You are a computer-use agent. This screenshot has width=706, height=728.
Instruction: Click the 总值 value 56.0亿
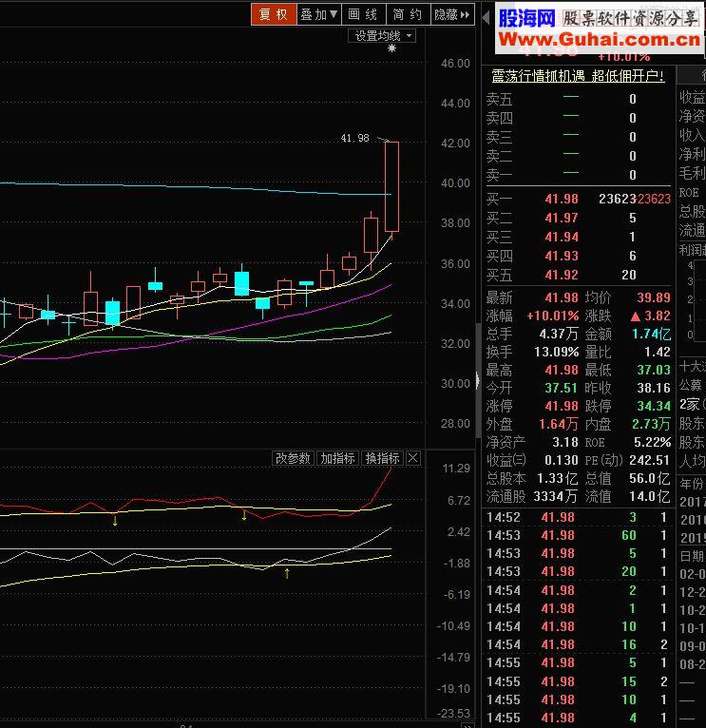[649, 479]
